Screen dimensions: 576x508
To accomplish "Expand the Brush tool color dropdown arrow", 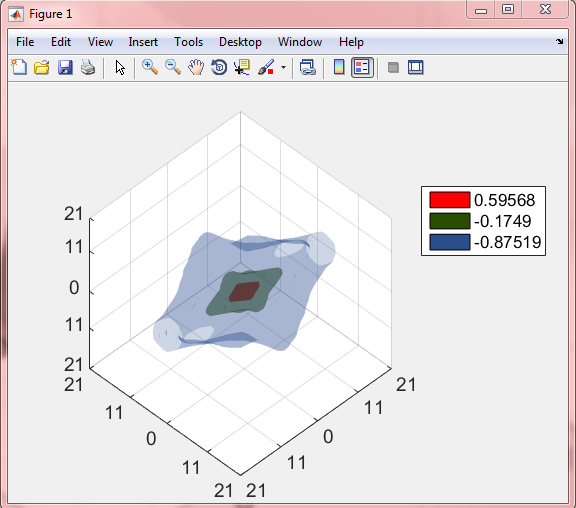I will (x=283, y=68).
